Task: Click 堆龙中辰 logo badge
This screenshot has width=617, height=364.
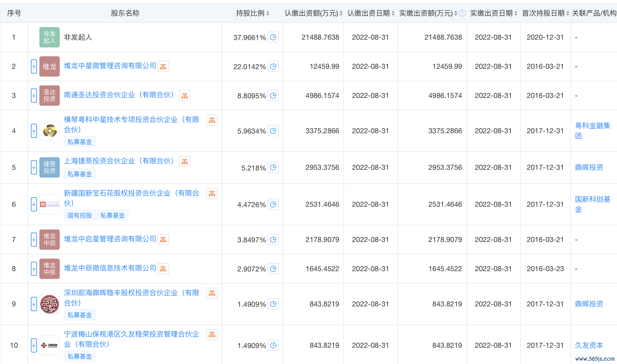Action: tap(50, 269)
